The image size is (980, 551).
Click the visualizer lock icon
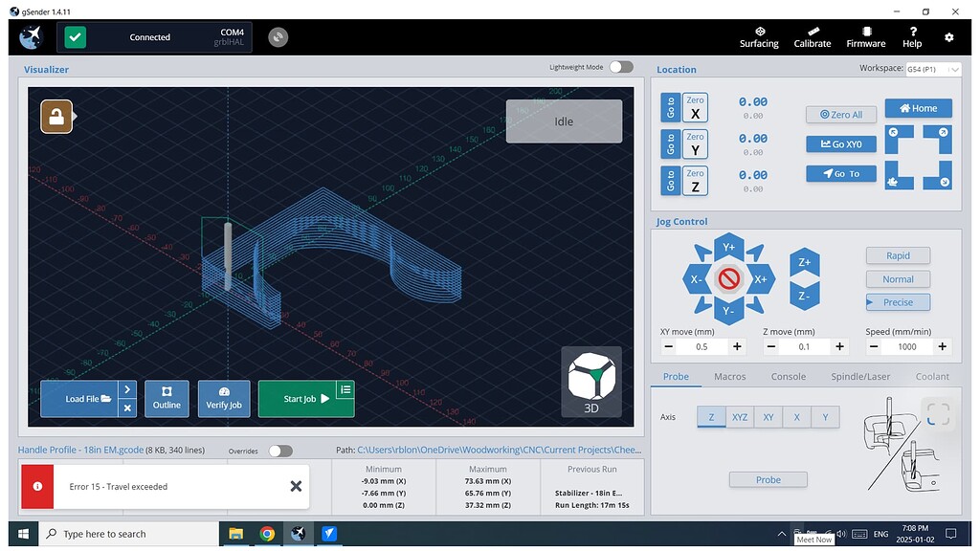pos(56,117)
